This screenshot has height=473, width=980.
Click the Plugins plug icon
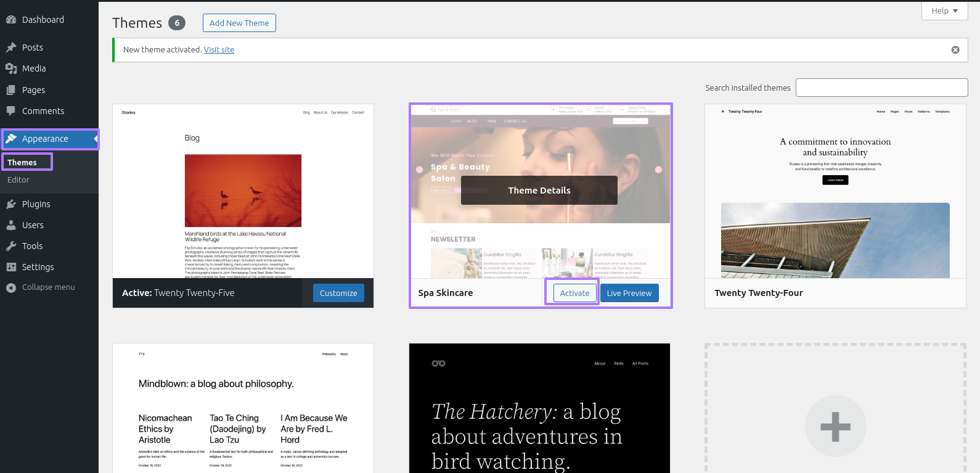click(11, 204)
